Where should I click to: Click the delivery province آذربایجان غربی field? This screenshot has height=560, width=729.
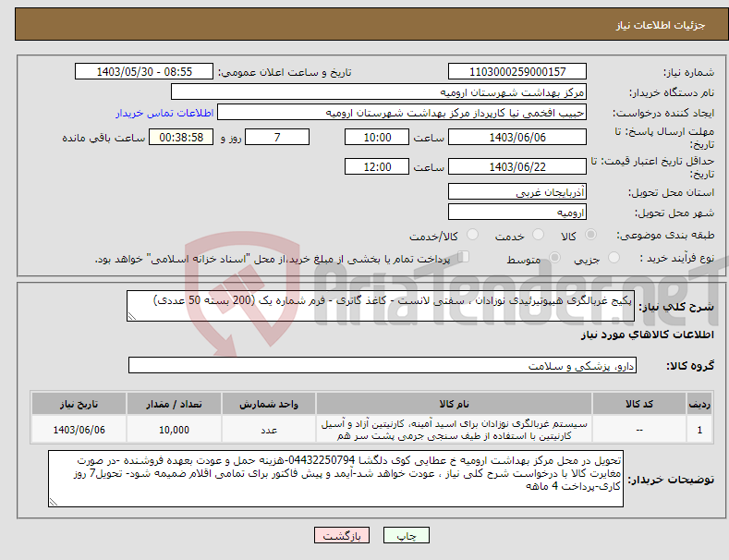click(517, 191)
